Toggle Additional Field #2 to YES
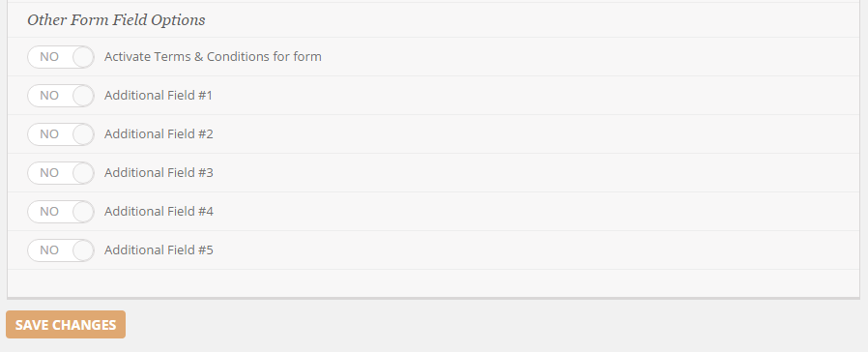Viewport: 868px width, 352px height. [x=61, y=134]
